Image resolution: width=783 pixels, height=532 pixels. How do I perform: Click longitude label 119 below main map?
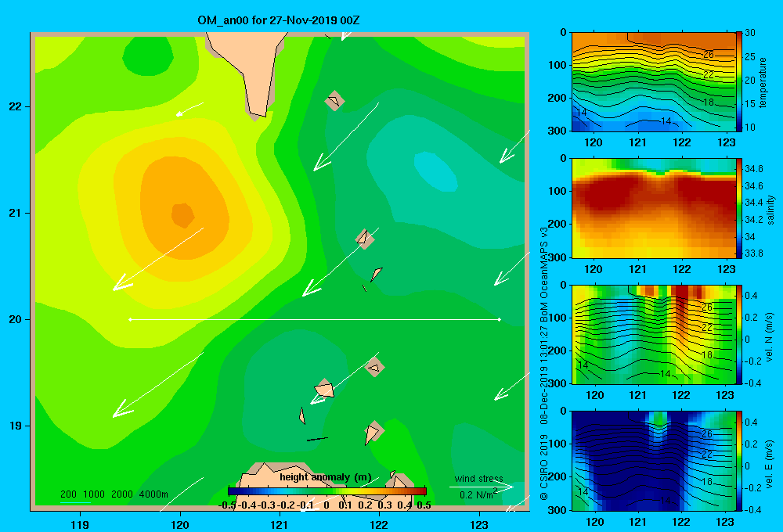click(x=80, y=524)
